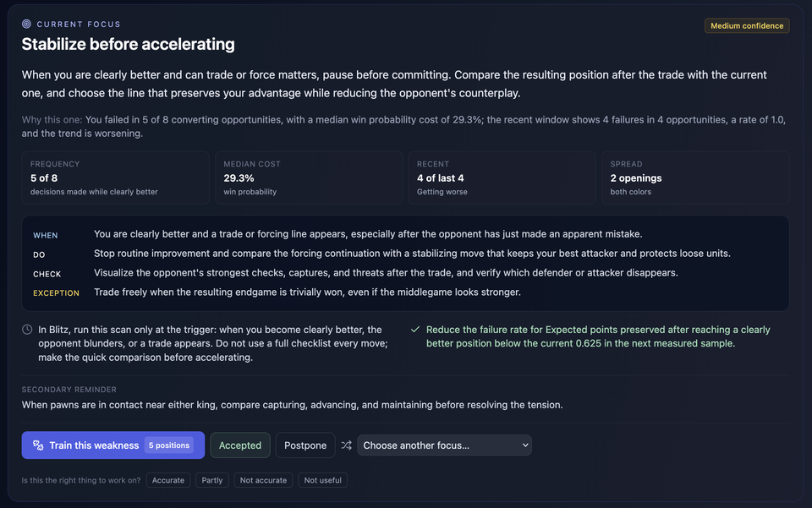Open the Choose another focus dropdown

444,445
